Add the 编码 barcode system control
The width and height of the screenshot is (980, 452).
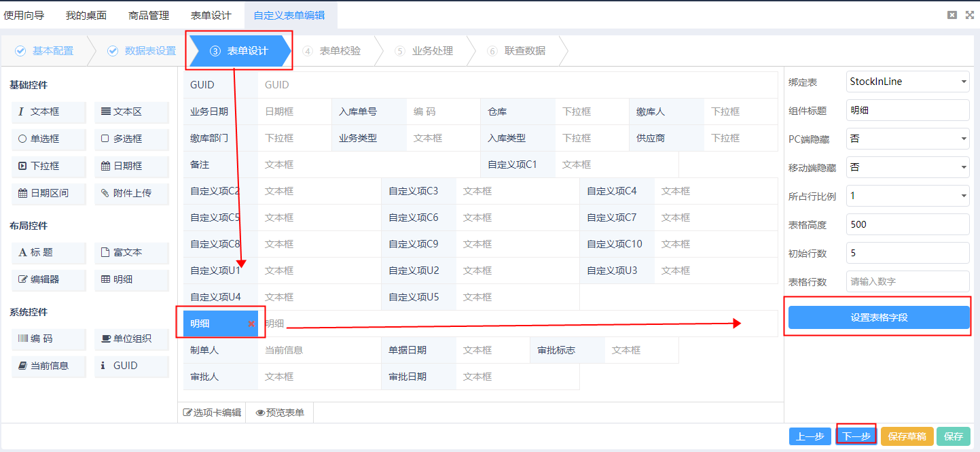click(x=49, y=338)
